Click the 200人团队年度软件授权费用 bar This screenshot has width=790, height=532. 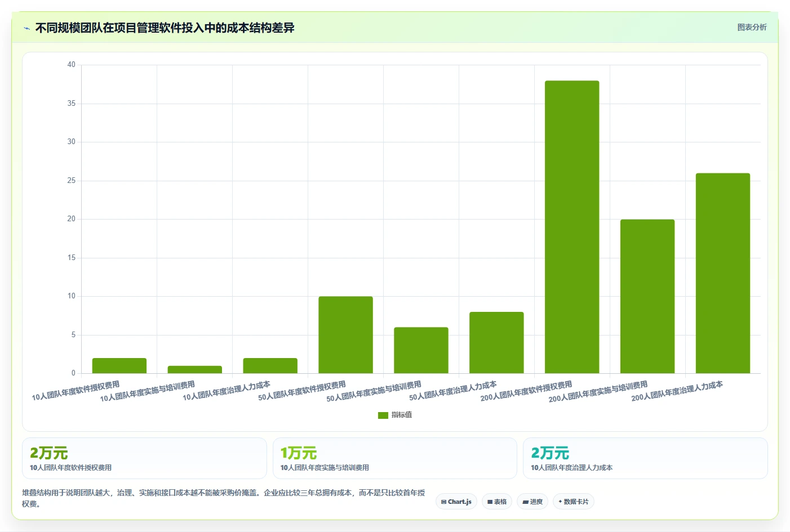tap(572, 227)
